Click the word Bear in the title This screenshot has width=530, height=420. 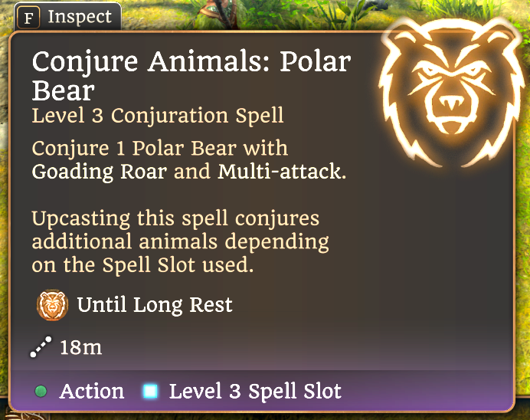64,90
